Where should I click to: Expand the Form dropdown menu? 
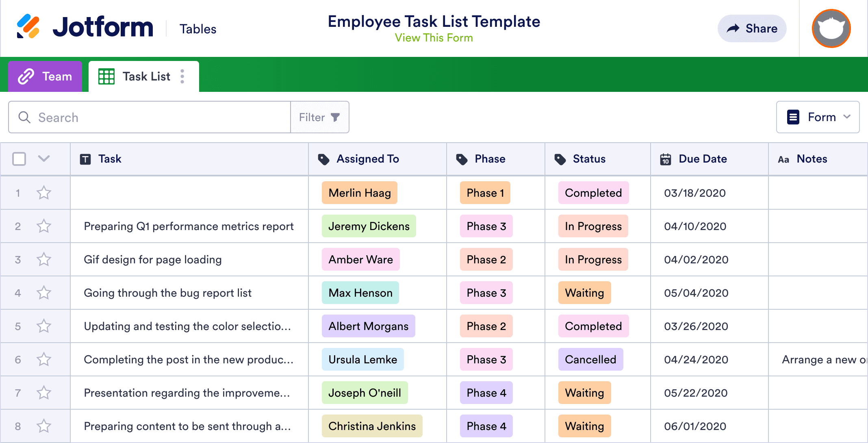pos(818,117)
